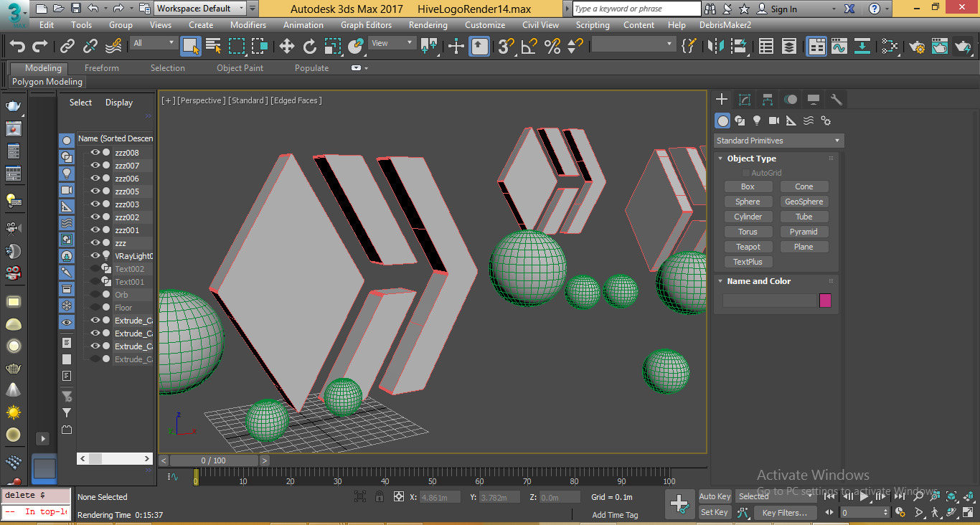980x525 pixels.
Task: Open the Rendering menu
Action: [x=428, y=24]
